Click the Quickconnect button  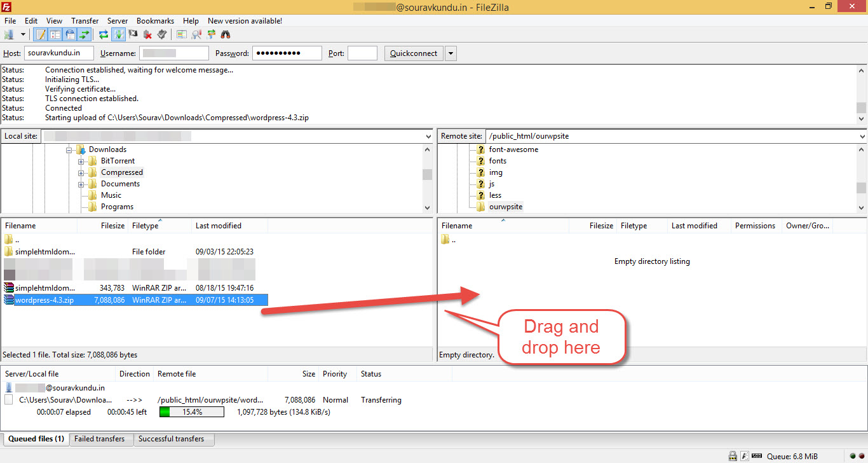point(414,53)
